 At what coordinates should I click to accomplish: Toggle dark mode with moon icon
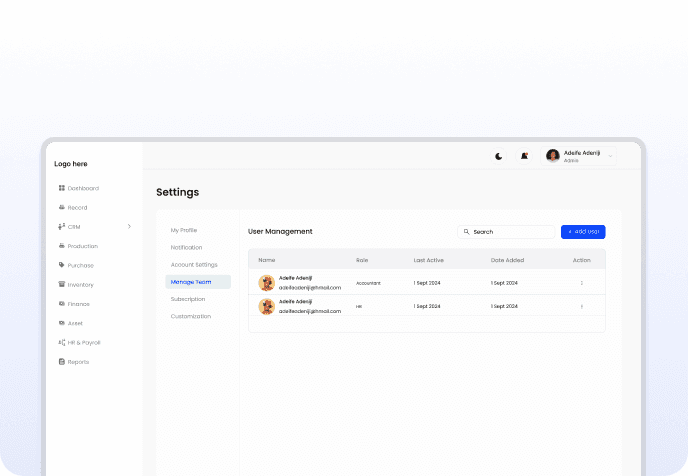pyautogui.click(x=498, y=156)
